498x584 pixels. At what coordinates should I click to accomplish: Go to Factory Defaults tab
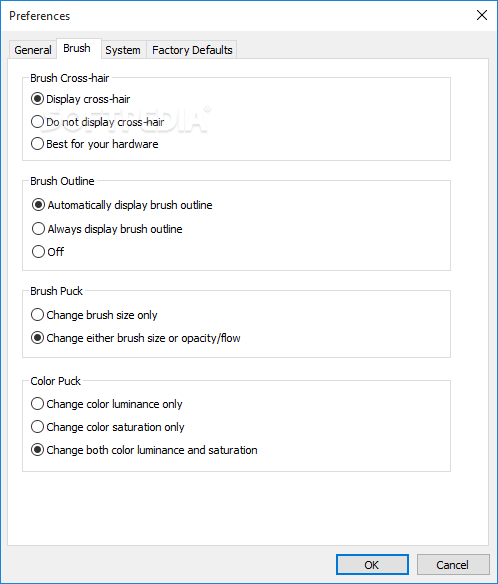(192, 50)
